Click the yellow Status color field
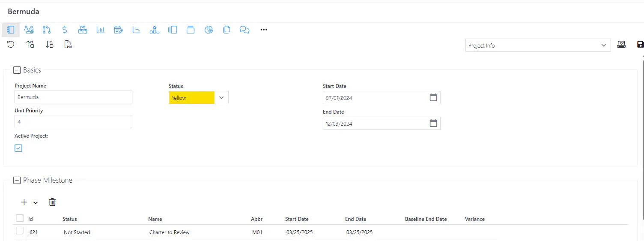This screenshot has width=644, height=241. (191, 98)
